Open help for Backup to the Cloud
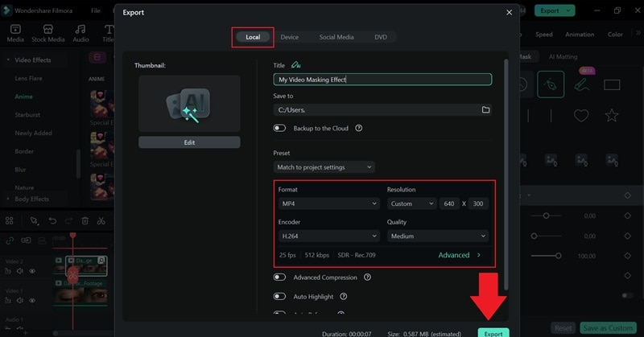The image size is (644, 337). point(358,128)
